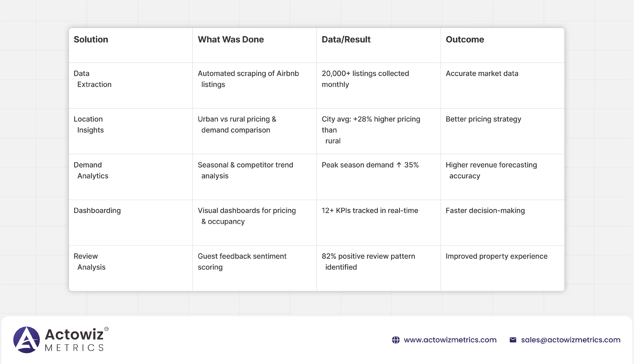The height and width of the screenshot is (364, 634).
Task: Click the 12+ KPIs tracked cell
Action: coord(370,211)
